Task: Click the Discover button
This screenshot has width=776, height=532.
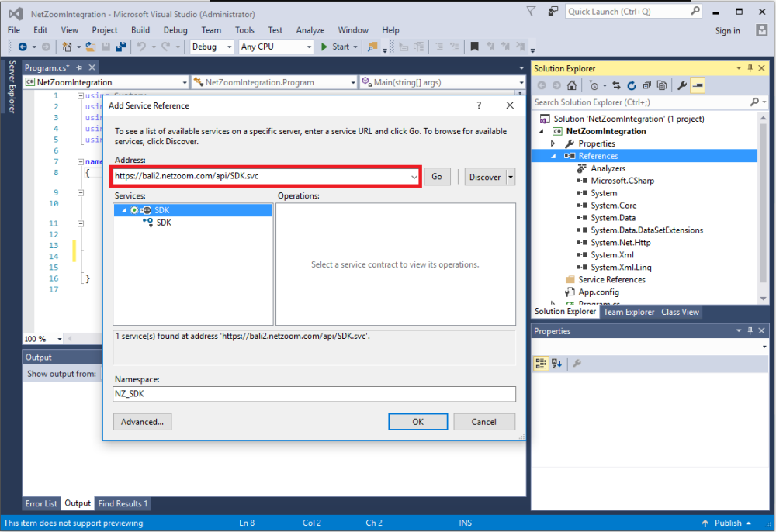Action: pyautogui.click(x=485, y=177)
